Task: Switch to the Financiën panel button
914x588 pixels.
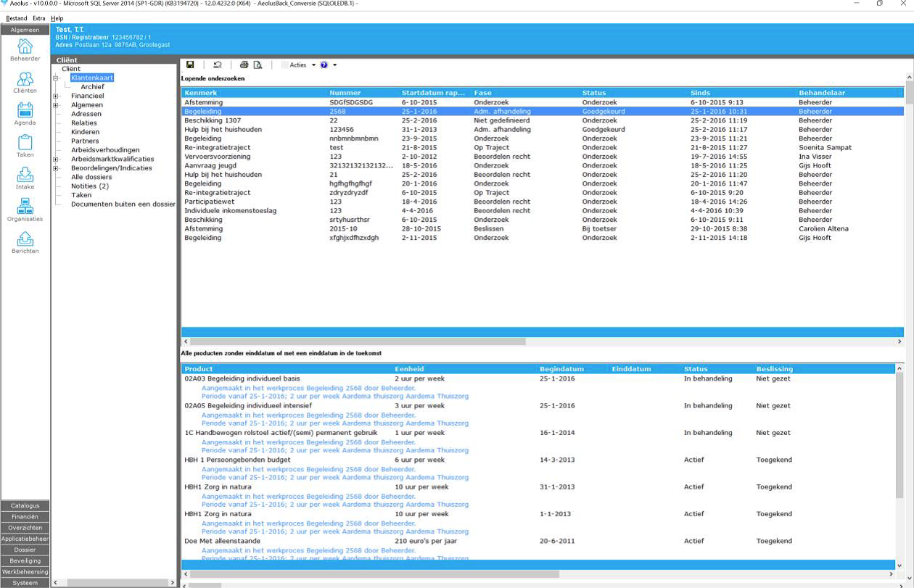Action: tap(25, 517)
